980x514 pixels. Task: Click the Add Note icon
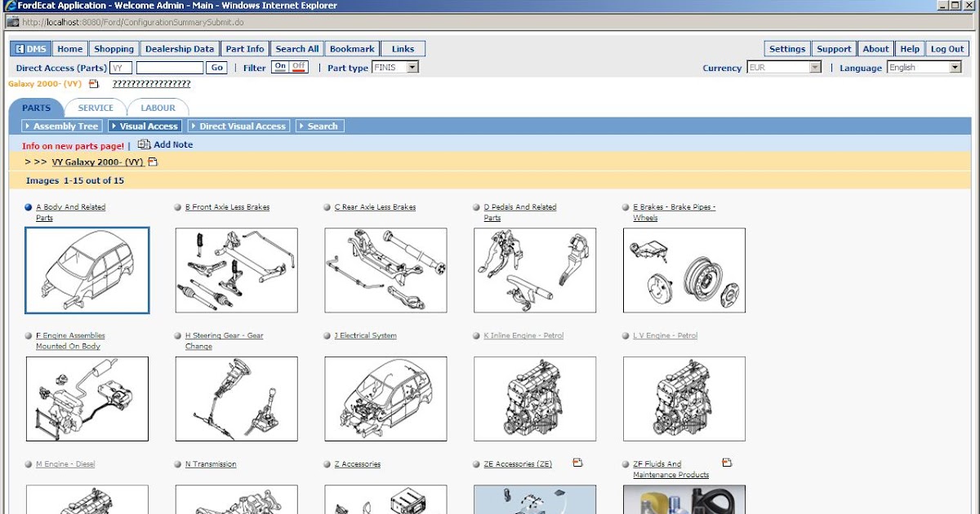point(144,144)
